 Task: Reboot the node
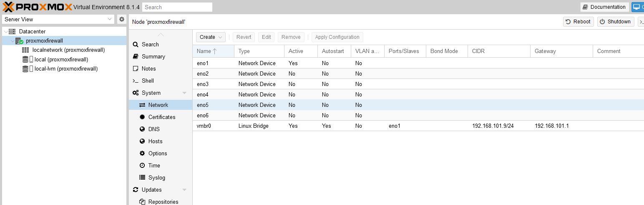coord(579,22)
